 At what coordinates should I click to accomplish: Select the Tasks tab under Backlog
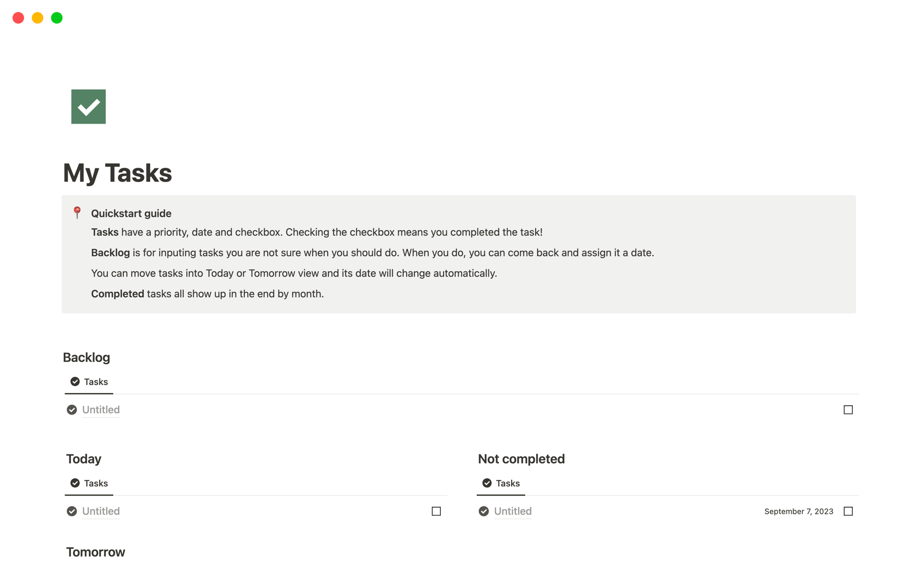point(96,382)
